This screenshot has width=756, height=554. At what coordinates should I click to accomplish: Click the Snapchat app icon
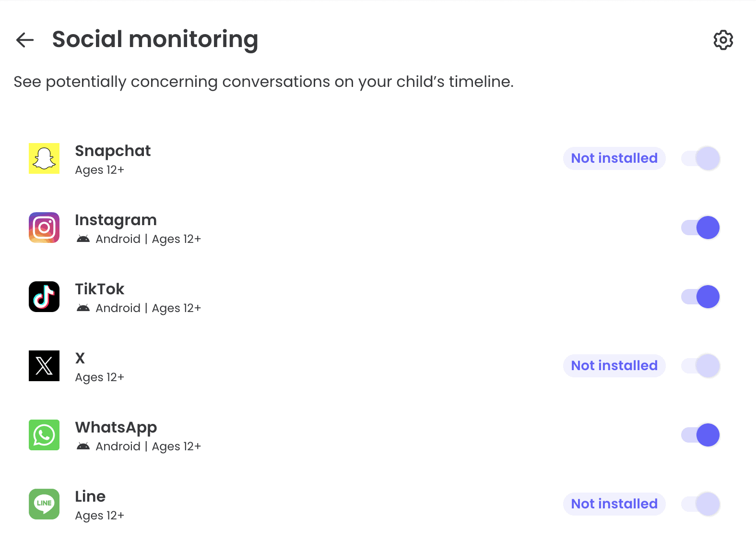44,158
